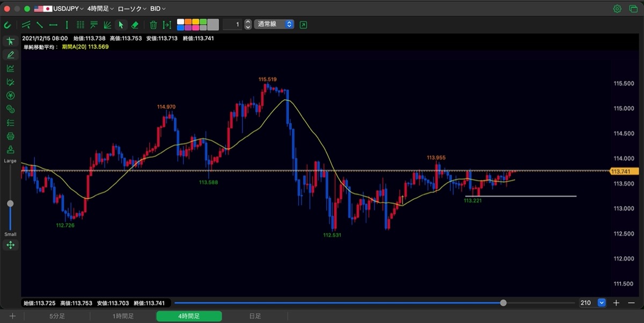This screenshot has width=644, height=323.
Task: Click the trash can delete icon
Action: pyautogui.click(x=153, y=25)
